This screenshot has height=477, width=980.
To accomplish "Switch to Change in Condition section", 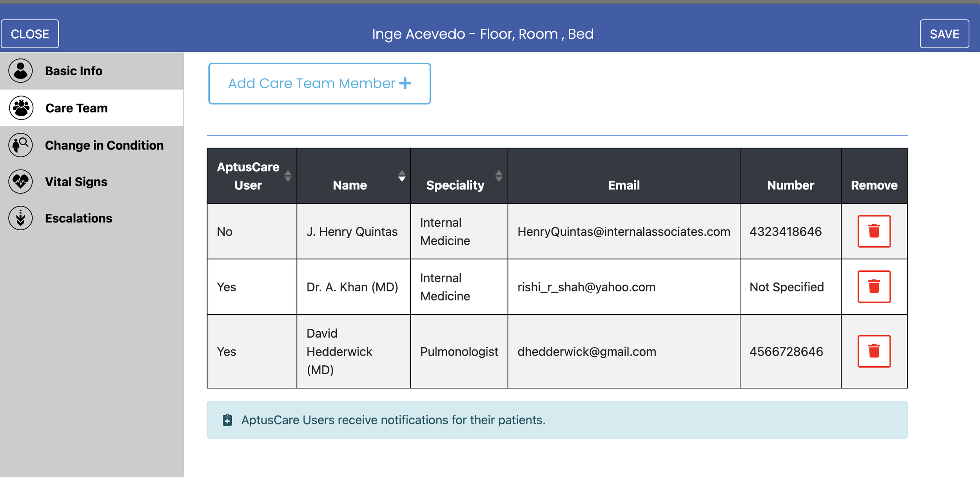I will 92,145.
